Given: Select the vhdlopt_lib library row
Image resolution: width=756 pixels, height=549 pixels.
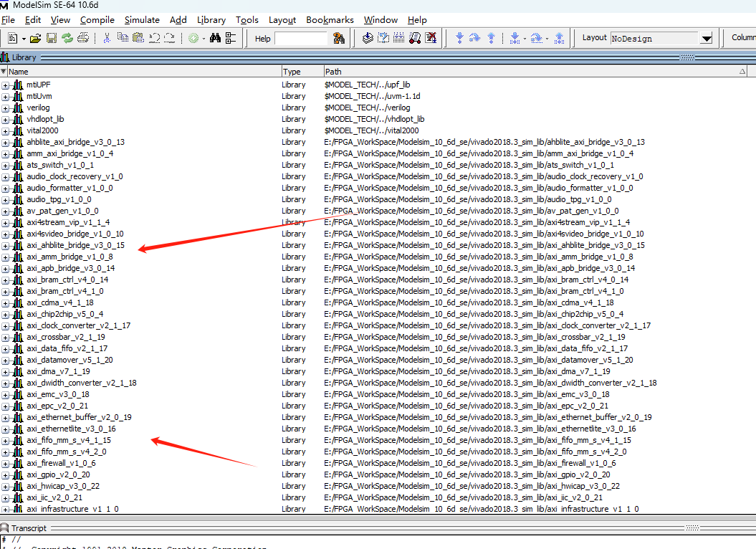Looking at the screenshot, I should tap(45, 119).
